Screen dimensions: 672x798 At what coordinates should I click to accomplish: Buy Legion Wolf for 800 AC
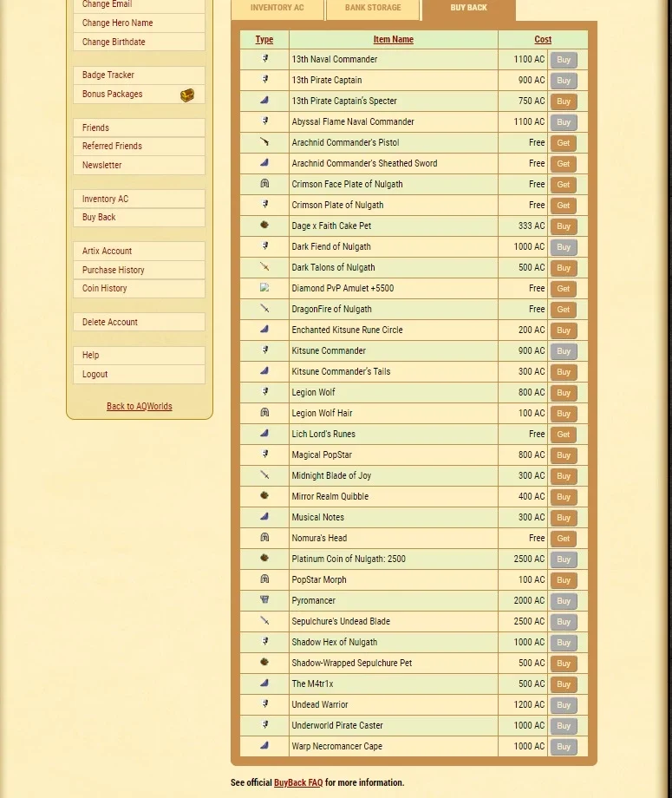click(563, 393)
